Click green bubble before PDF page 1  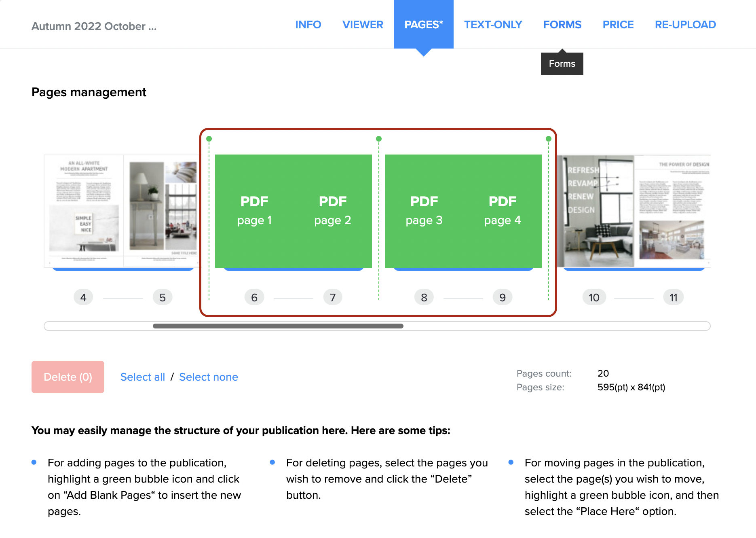pyautogui.click(x=209, y=139)
